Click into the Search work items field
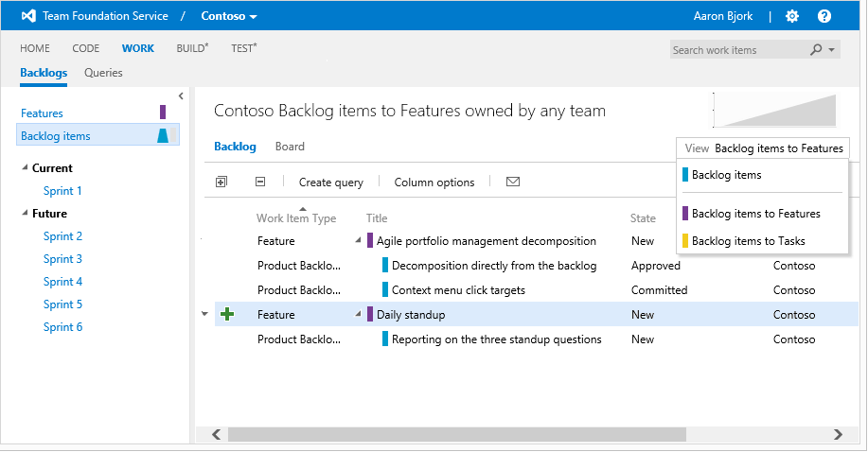This screenshot has height=452, width=868. coord(738,50)
